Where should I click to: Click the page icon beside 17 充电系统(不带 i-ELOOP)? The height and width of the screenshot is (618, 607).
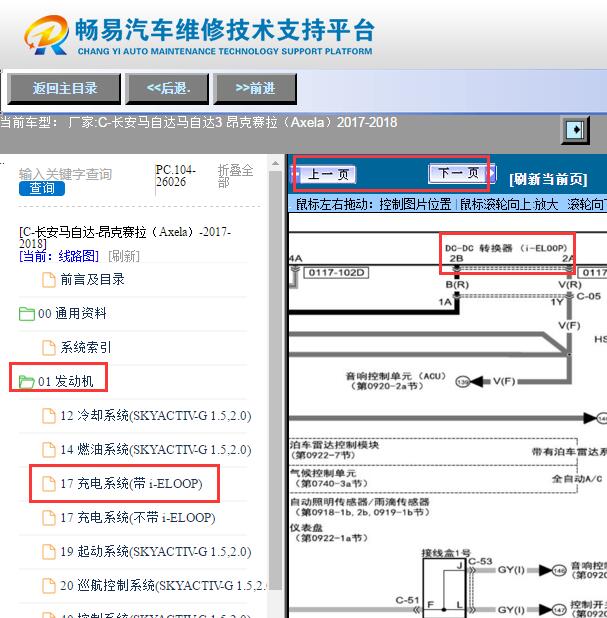click(x=49, y=518)
